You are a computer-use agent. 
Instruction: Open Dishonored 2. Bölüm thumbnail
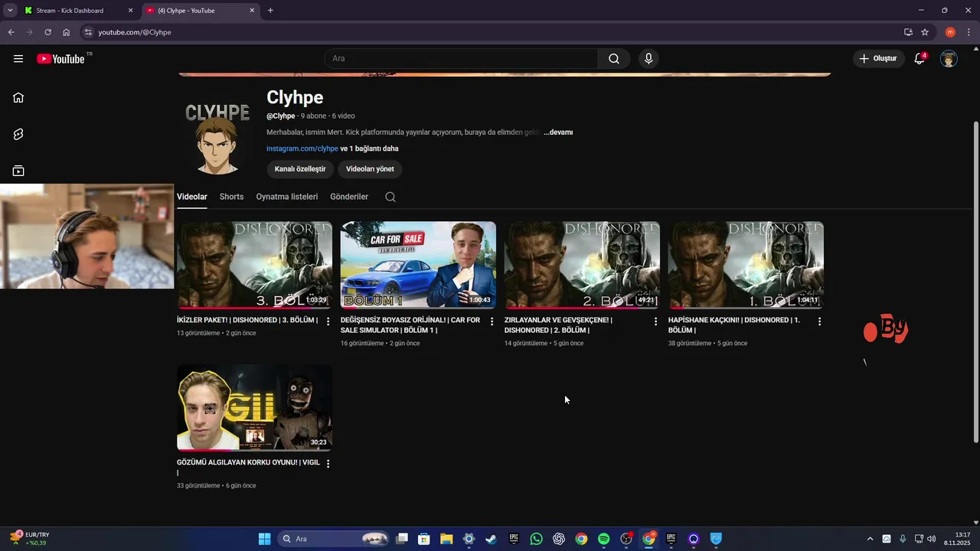[x=582, y=265]
